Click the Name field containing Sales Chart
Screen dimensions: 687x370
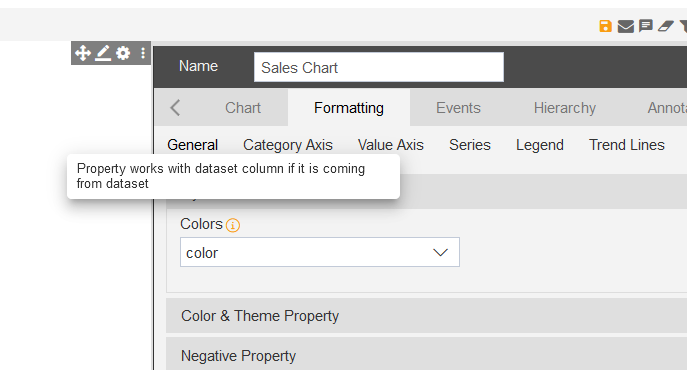379,67
